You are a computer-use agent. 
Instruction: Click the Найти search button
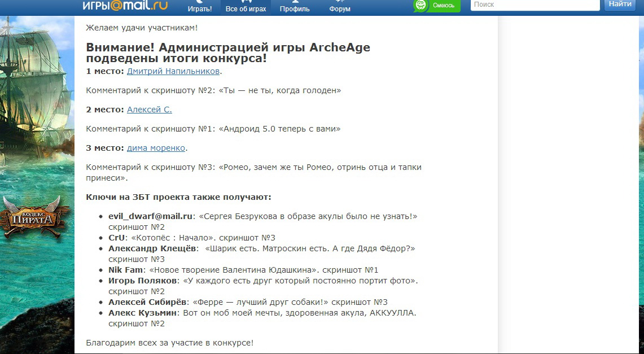(x=620, y=5)
